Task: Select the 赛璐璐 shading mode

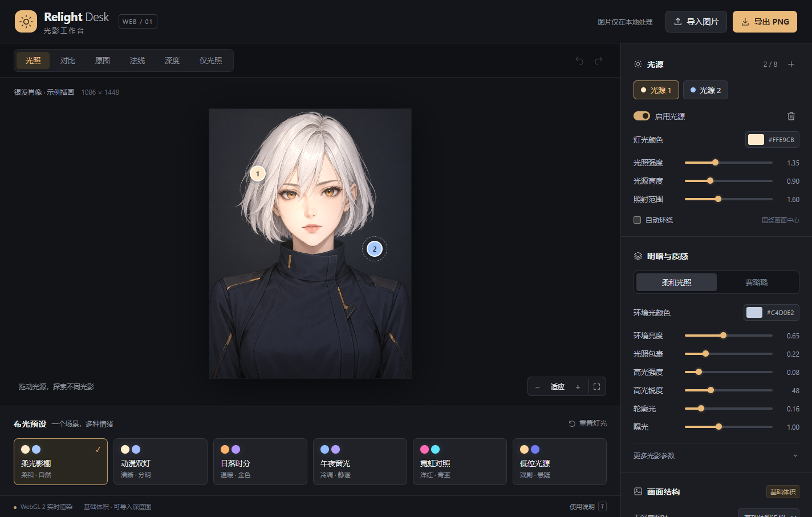Action: tap(757, 282)
